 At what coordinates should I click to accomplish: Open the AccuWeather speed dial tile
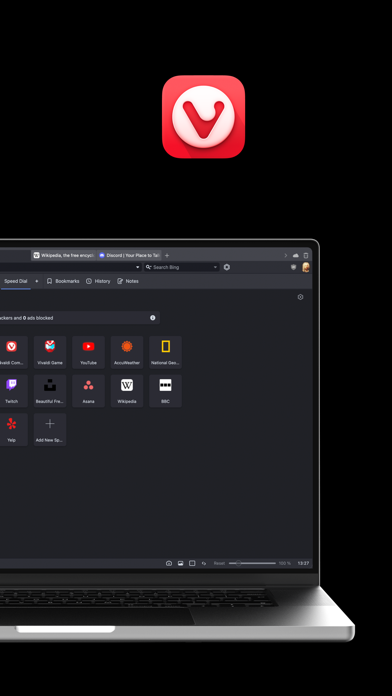point(127,352)
